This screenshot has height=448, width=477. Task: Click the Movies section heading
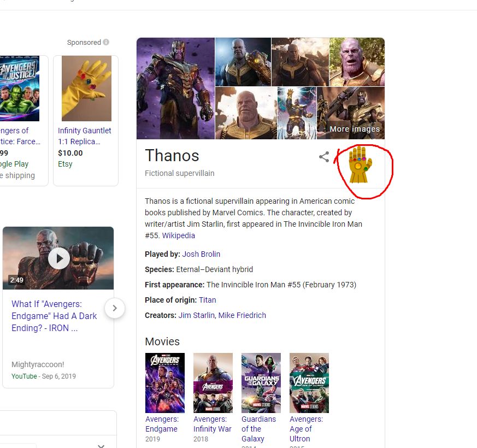point(162,341)
